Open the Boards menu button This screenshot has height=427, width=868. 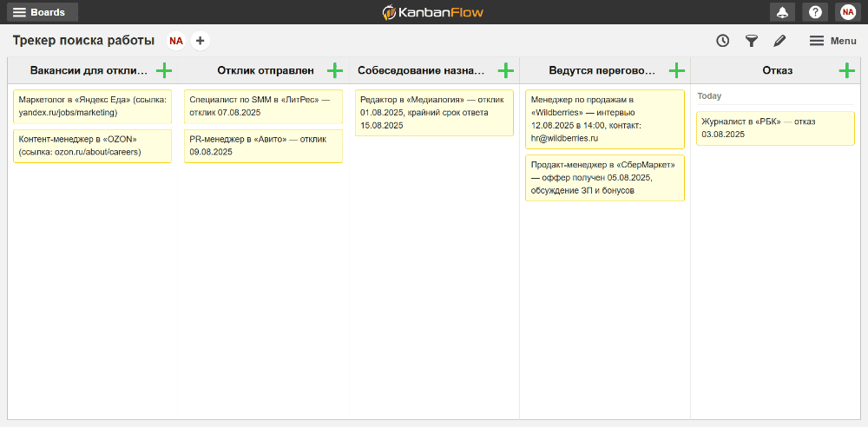click(x=42, y=12)
